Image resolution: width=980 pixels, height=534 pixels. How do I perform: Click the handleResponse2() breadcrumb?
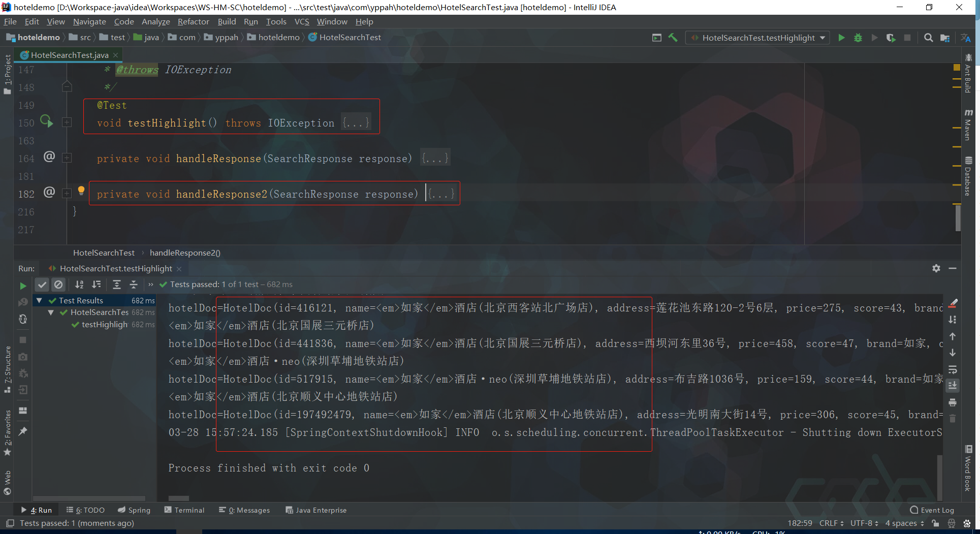pos(185,253)
